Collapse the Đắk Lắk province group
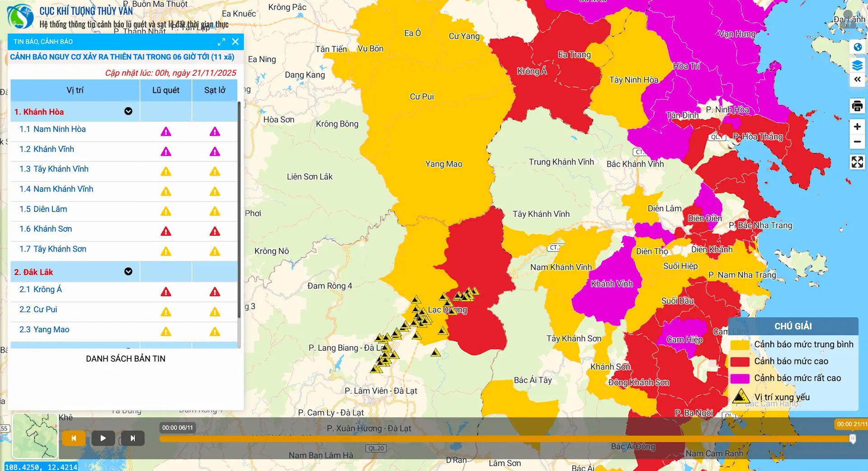The height and width of the screenshot is (471, 868). pos(128,272)
